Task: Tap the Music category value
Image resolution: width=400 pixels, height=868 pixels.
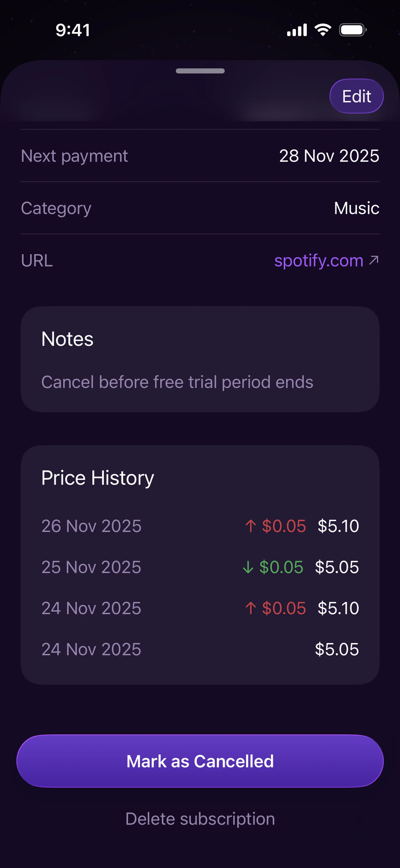Action: tap(357, 208)
